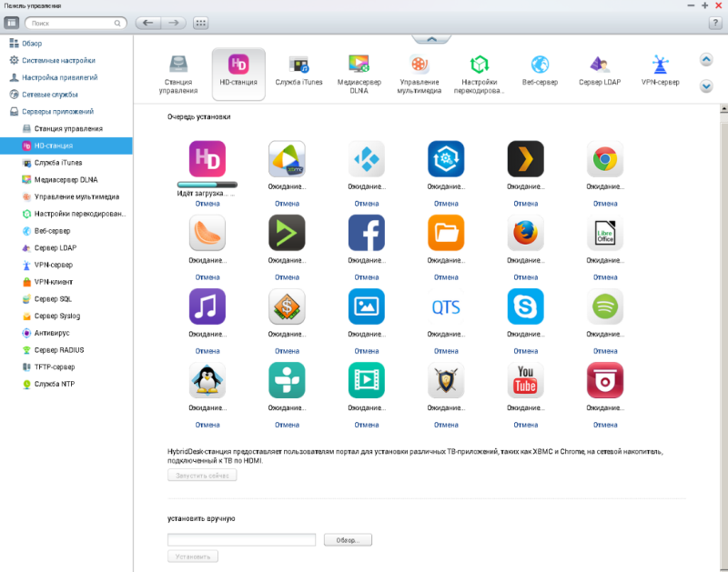Click the Skype app icon
This screenshot has width=728, height=572.
526,306
